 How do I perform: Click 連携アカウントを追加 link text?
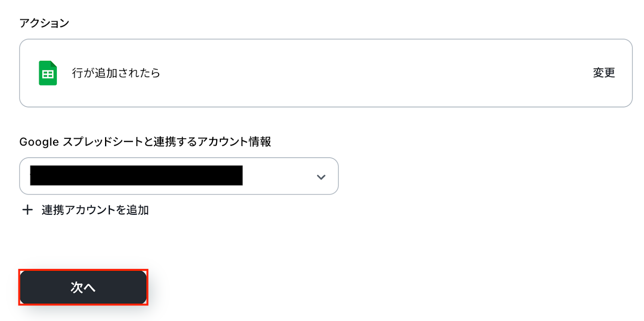click(x=95, y=210)
